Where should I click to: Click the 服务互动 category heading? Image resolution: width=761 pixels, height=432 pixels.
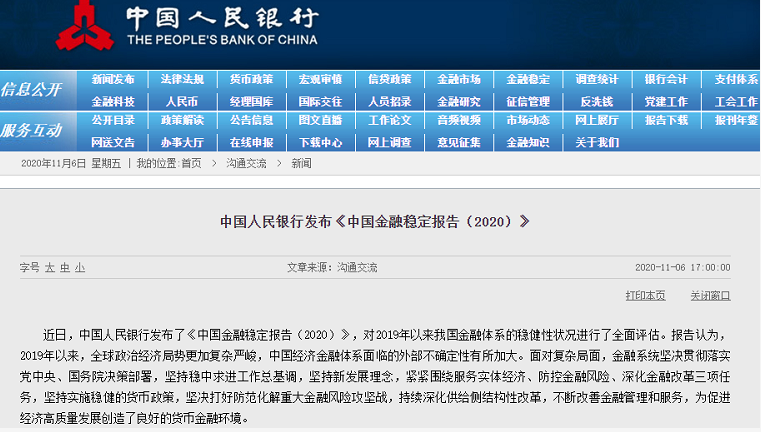pyautogui.click(x=32, y=130)
